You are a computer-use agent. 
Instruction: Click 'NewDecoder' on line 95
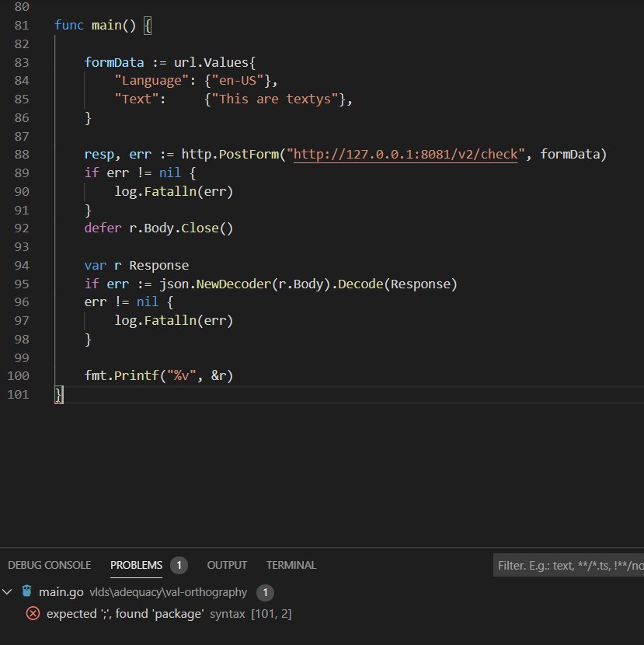coord(234,284)
